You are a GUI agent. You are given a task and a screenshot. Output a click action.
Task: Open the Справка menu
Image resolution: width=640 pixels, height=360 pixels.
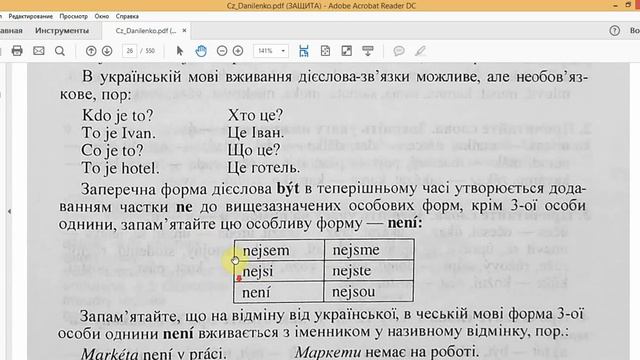(x=127, y=16)
